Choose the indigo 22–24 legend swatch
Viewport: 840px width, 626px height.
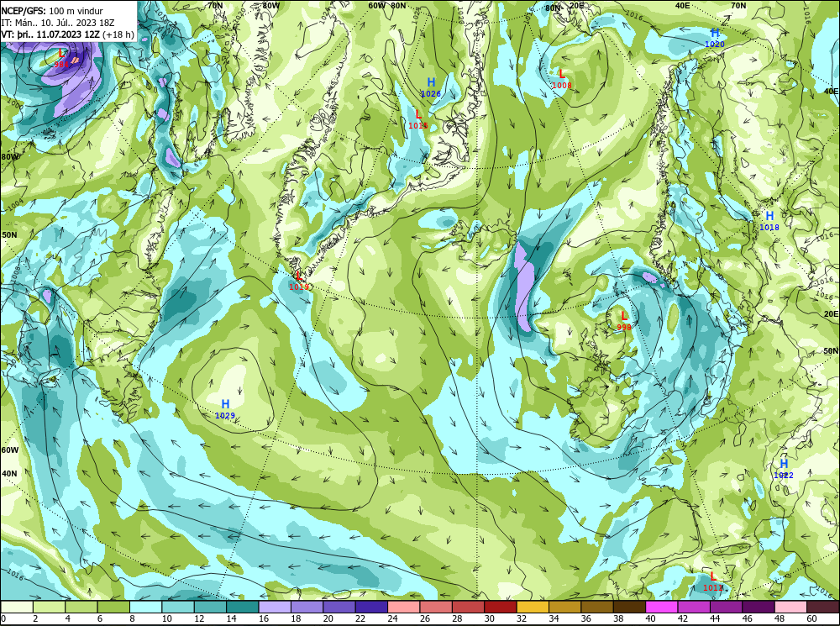pos(371,607)
